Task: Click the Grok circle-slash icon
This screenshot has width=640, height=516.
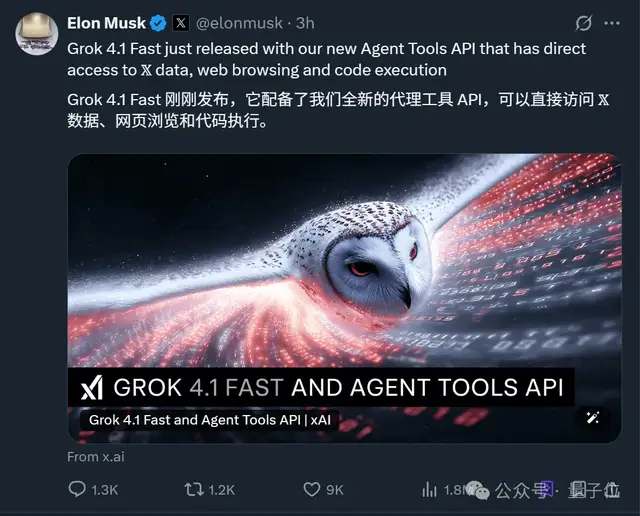Action: click(x=584, y=23)
